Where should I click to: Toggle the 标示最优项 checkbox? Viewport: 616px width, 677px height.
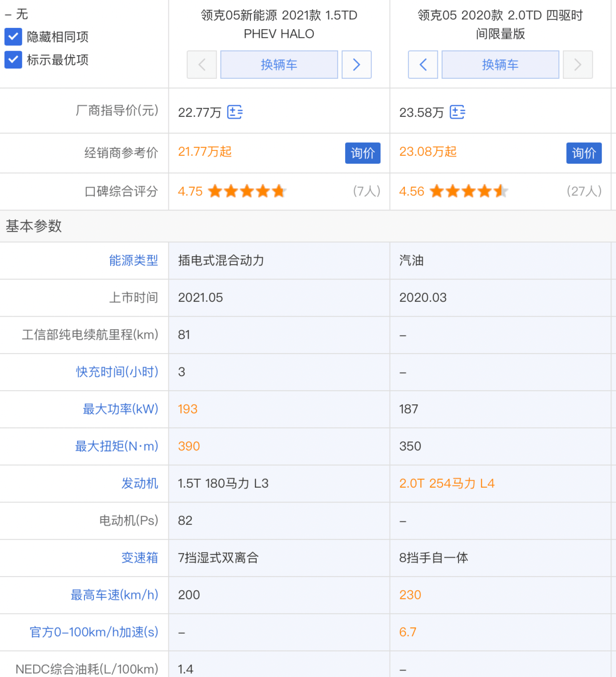click(14, 60)
